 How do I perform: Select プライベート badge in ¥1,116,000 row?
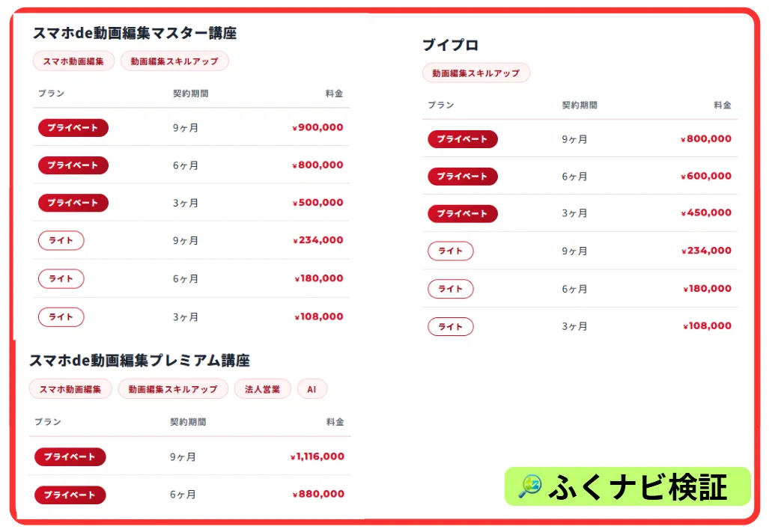(x=70, y=456)
